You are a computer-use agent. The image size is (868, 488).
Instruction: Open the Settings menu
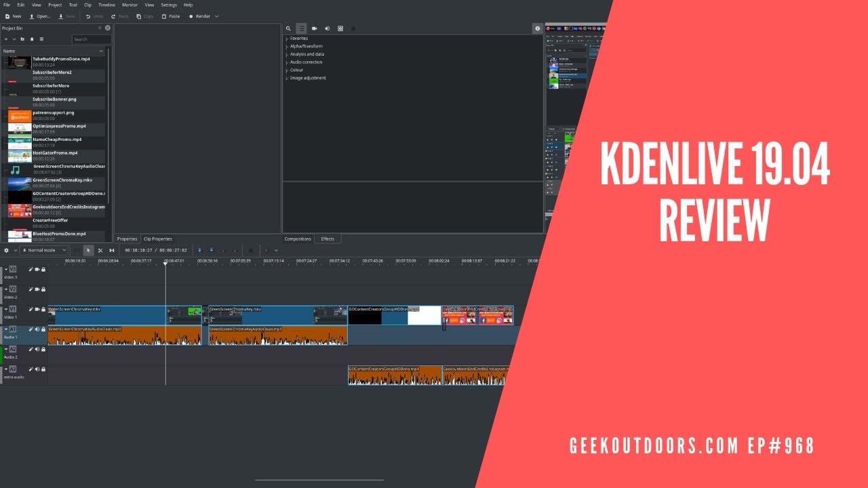pos(169,5)
